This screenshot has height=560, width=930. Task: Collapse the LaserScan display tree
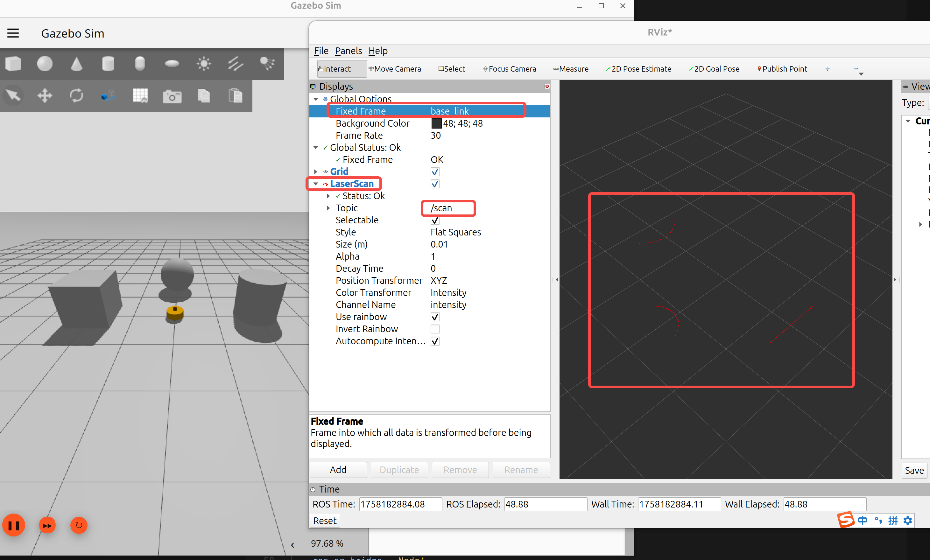click(x=315, y=184)
